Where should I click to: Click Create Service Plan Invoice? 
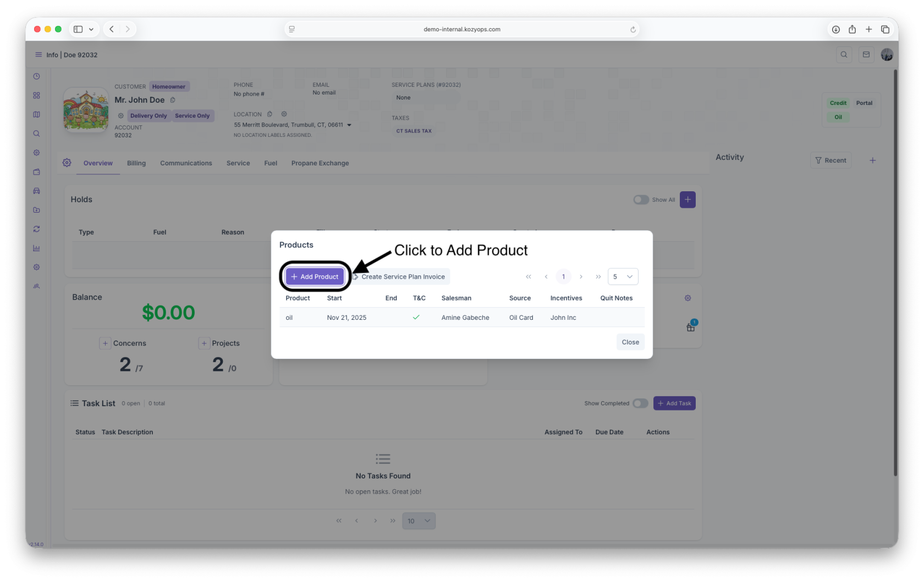[x=400, y=276]
